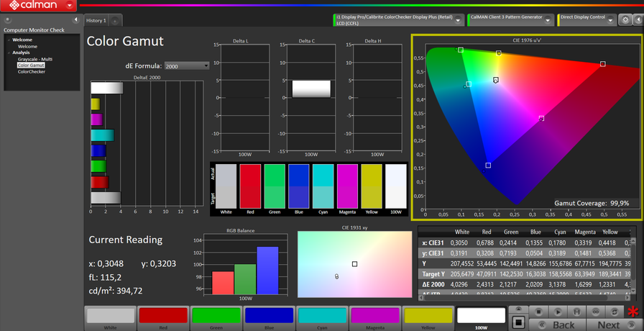Click the stop measurement icon
This screenshot has height=331, width=644.
click(538, 312)
